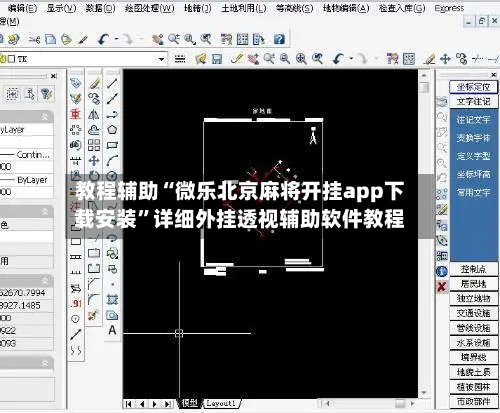Viewport: 500px width, 413px height.
Task: Click the 文字注记 button
Action: [474, 101]
